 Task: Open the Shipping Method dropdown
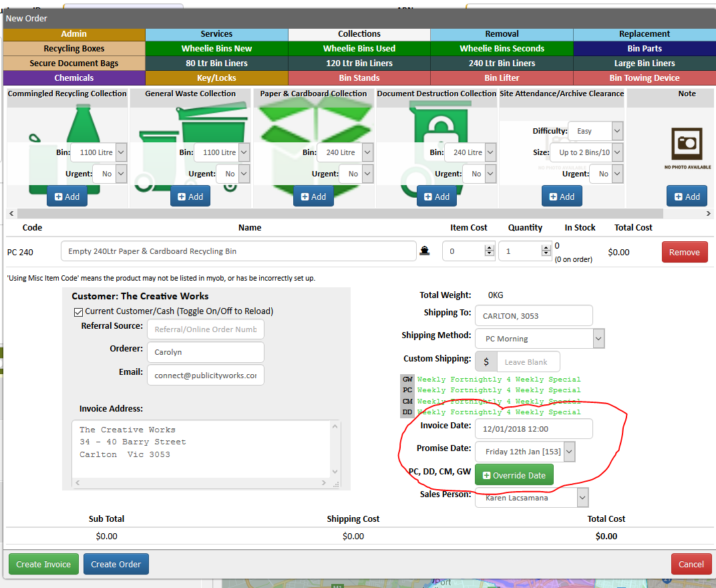tap(540, 339)
